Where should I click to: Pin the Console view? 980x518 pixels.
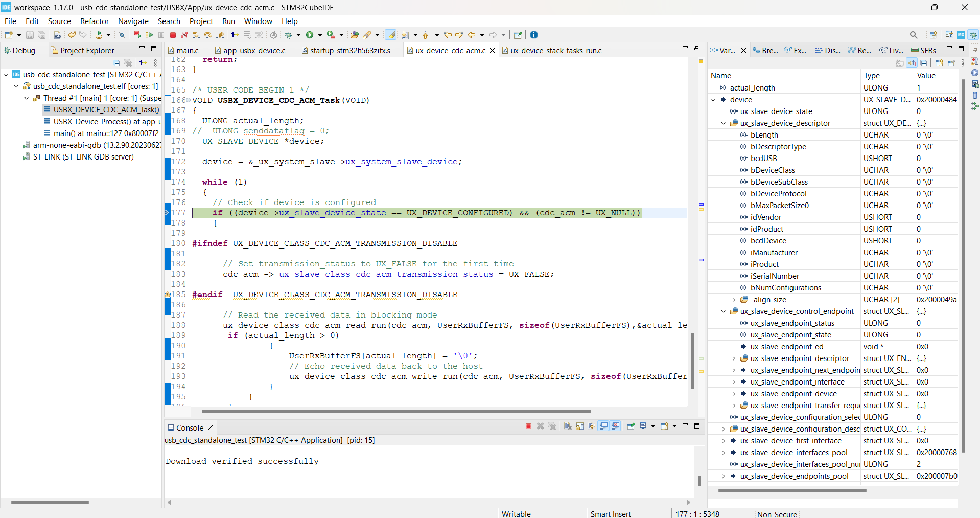631,426
